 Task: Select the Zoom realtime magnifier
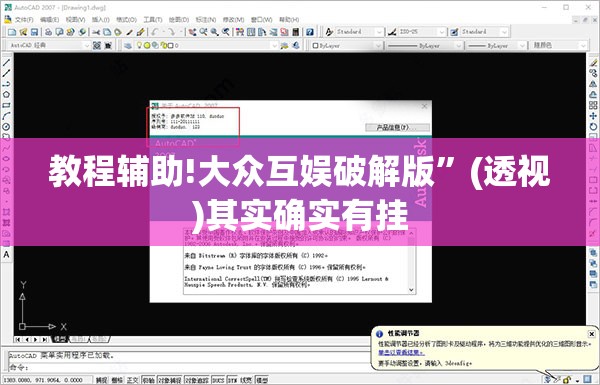[203, 32]
